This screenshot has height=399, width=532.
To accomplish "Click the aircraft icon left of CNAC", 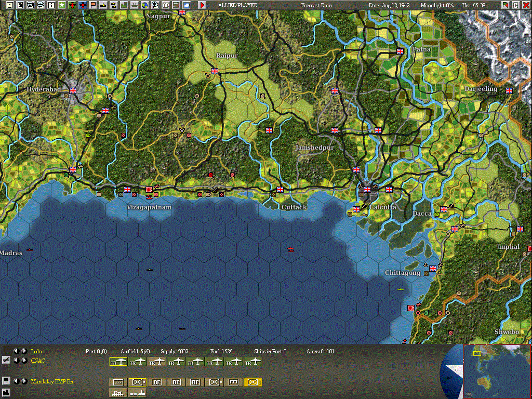I will pos(6,360).
